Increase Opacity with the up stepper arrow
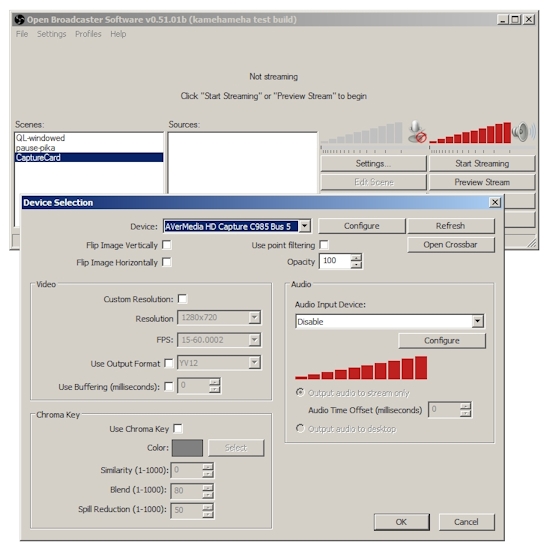 [x=356, y=257]
